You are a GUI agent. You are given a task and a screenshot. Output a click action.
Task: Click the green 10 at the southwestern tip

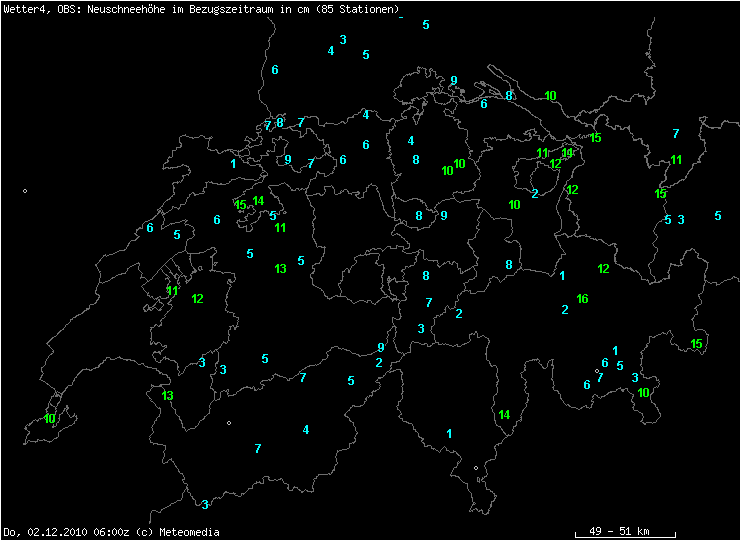(x=50, y=419)
